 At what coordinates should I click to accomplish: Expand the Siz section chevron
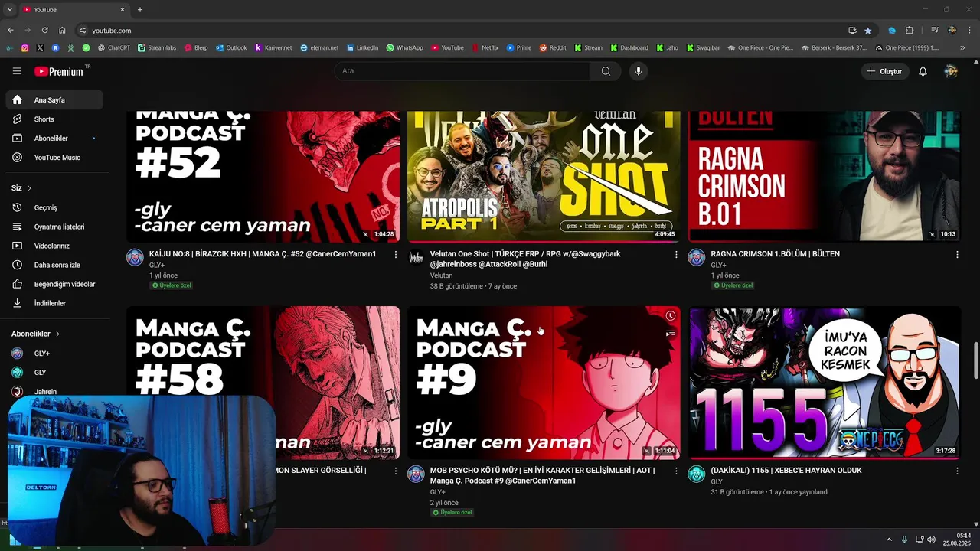click(x=30, y=188)
